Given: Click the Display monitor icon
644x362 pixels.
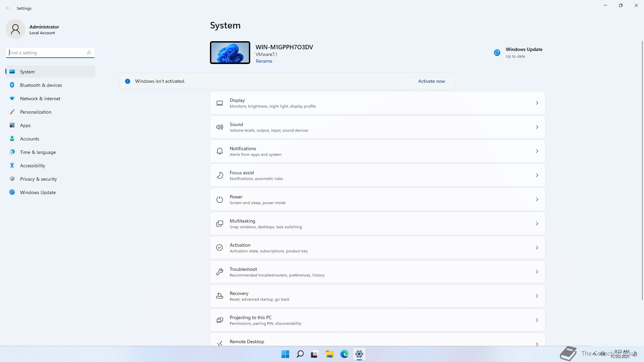Looking at the screenshot, I should [220, 103].
